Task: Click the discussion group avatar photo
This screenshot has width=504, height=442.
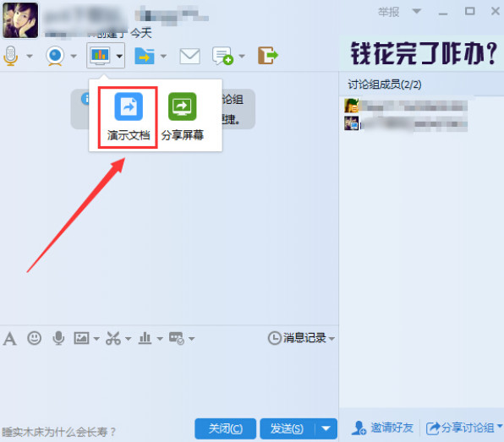Action: pos(20,20)
